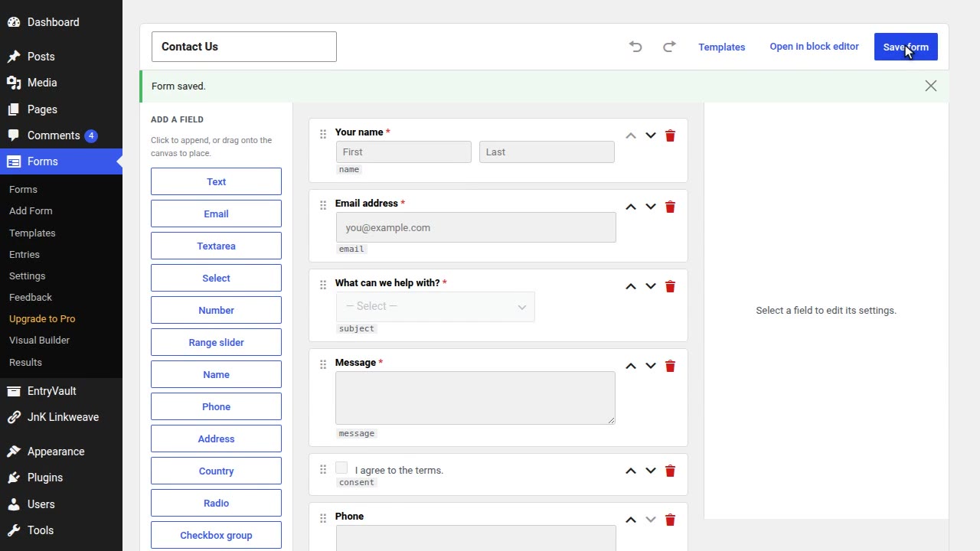This screenshot has height=551, width=980.
Task: Add a Range slider field
Action: (x=216, y=342)
